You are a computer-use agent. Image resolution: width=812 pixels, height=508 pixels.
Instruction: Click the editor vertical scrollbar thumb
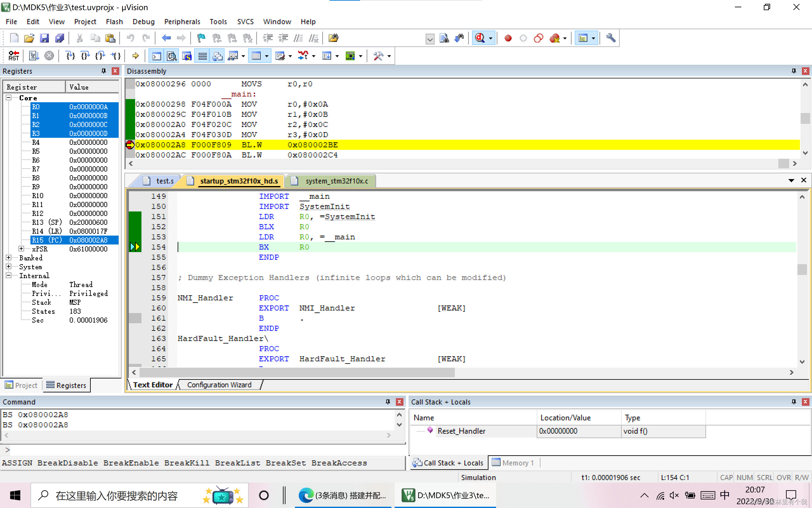tap(802, 270)
